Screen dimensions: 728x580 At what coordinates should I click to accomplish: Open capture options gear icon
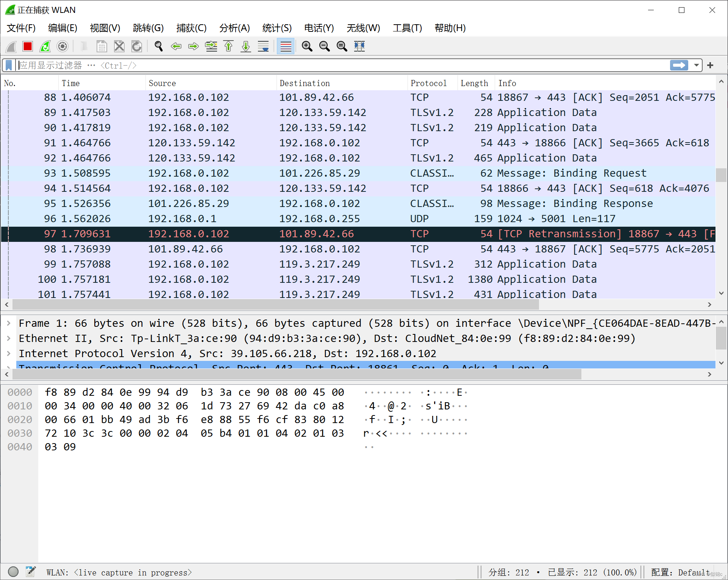coord(62,46)
